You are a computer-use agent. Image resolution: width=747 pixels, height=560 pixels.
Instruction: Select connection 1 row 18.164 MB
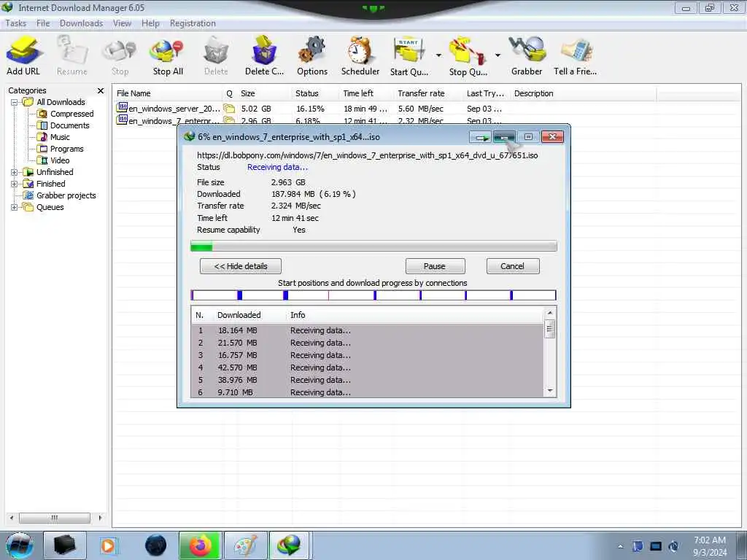point(367,330)
